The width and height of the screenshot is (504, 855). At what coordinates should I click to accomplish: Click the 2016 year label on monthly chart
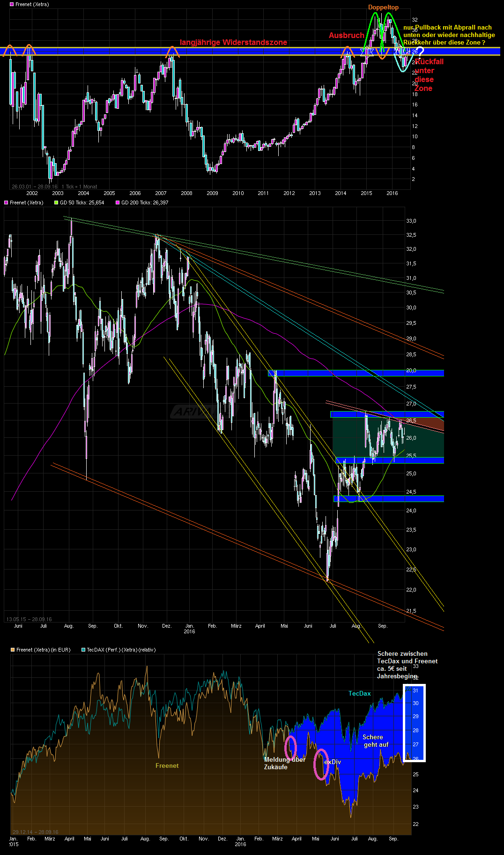(392, 193)
